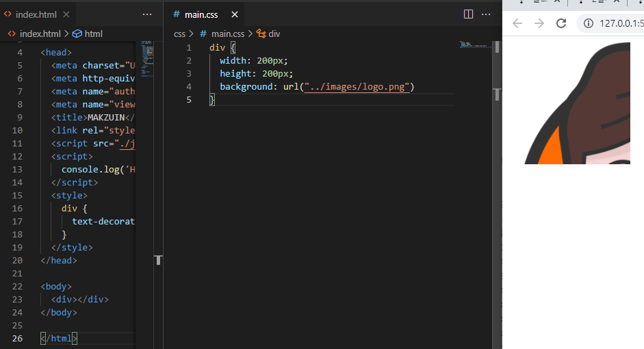Follow the ../images/logo.png link in main.css
644x349 pixels.
tap(357, 87)
